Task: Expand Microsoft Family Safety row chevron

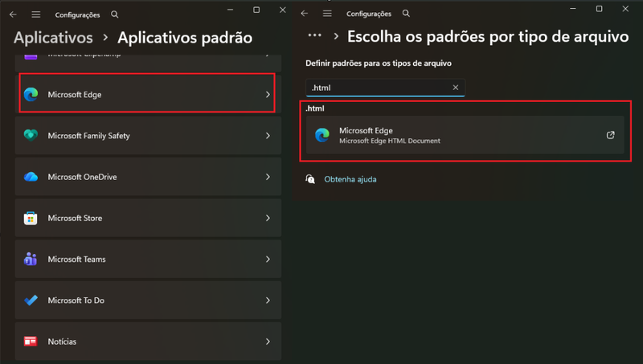Action: point(268,135)
